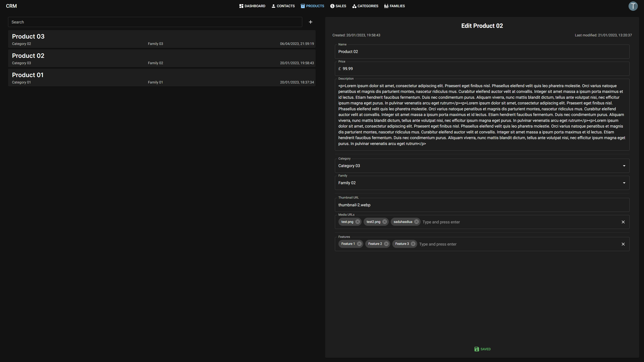The width and height of the screenshot is (644, 362).
Task: Open the Contacts nav label
Action: point(285,6)
